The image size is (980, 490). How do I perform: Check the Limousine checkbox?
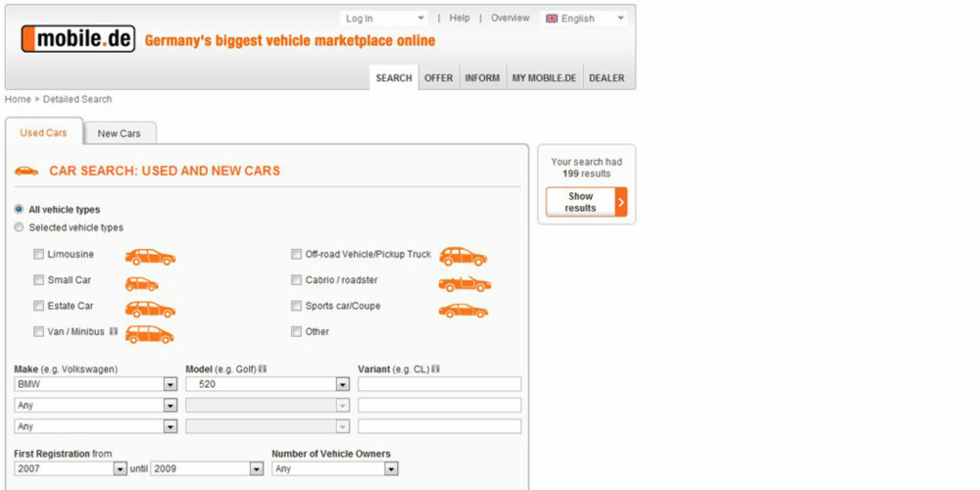click(39, 255)
